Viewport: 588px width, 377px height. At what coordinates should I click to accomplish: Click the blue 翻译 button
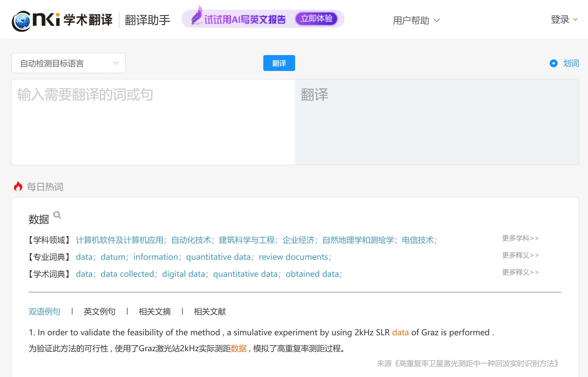coord(279,63)
